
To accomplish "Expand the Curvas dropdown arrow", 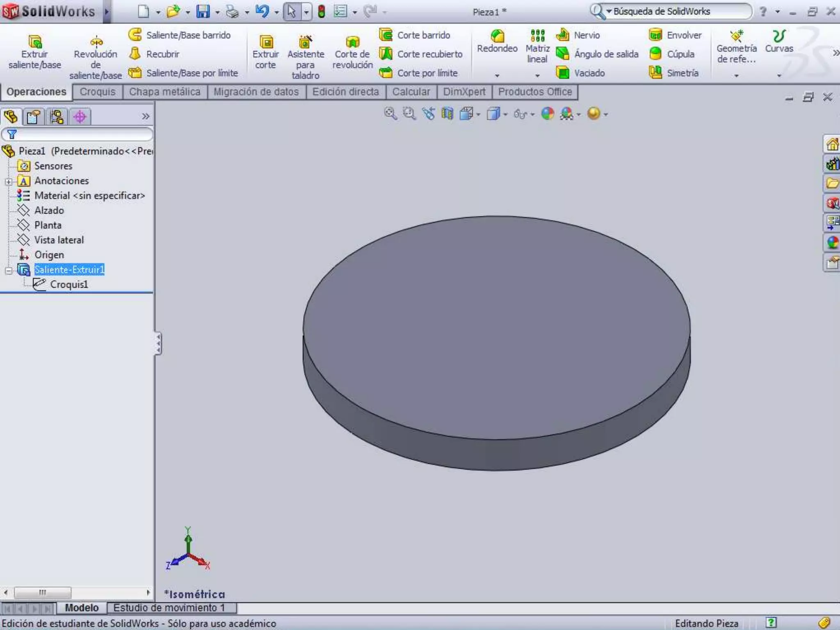I will pyautogui.click(x=779, y=76).
